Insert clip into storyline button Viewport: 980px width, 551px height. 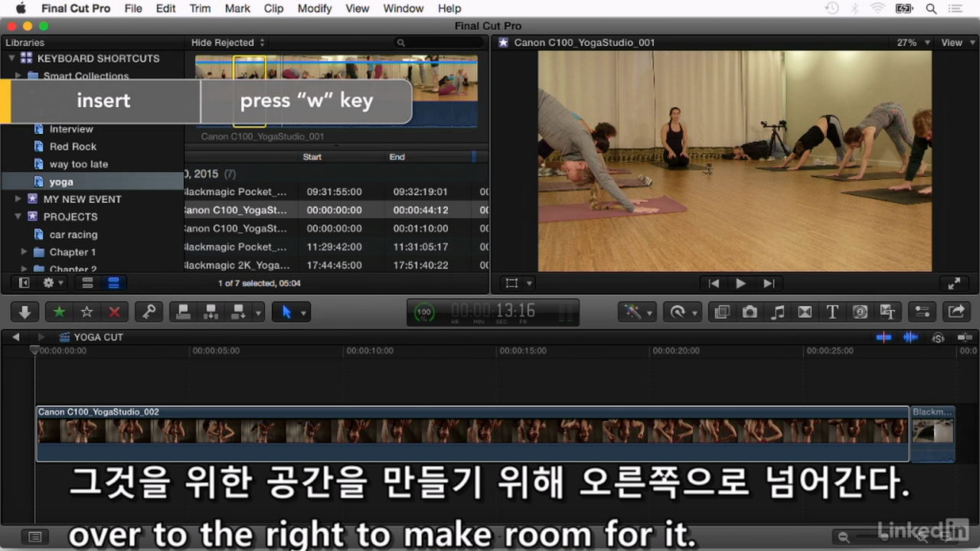pyautogui.click(x=211, y=311)
